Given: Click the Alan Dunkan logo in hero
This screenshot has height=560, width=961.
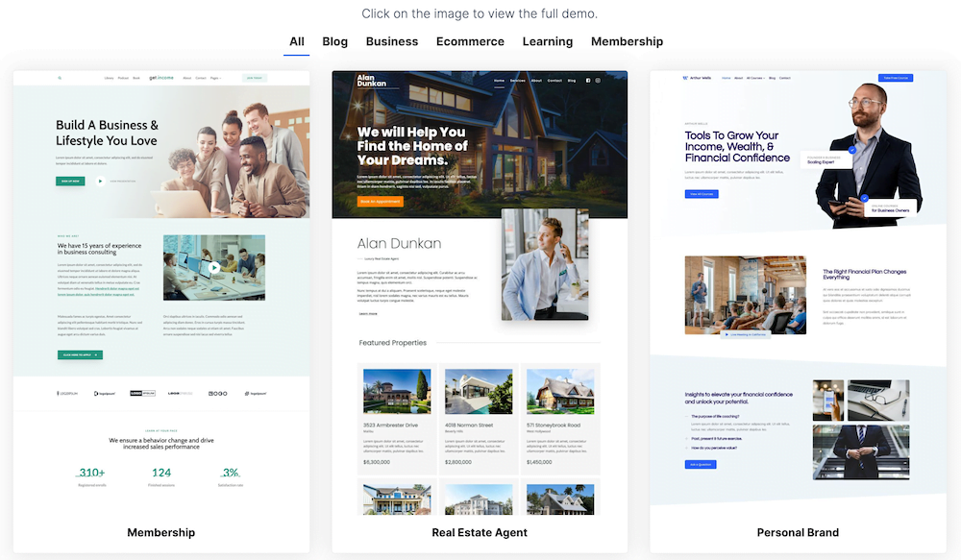Looking at the screenshot, I should [x=372, y=82].
